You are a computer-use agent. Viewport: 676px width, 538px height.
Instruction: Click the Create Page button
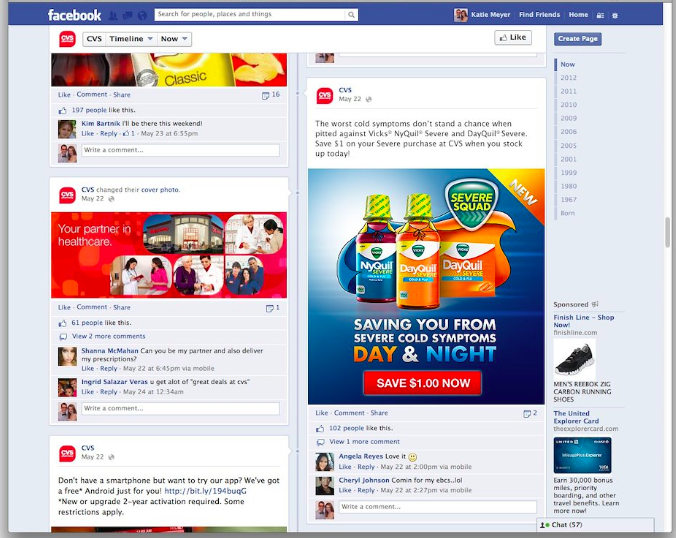pyautogui.click(x=577, y=38)
